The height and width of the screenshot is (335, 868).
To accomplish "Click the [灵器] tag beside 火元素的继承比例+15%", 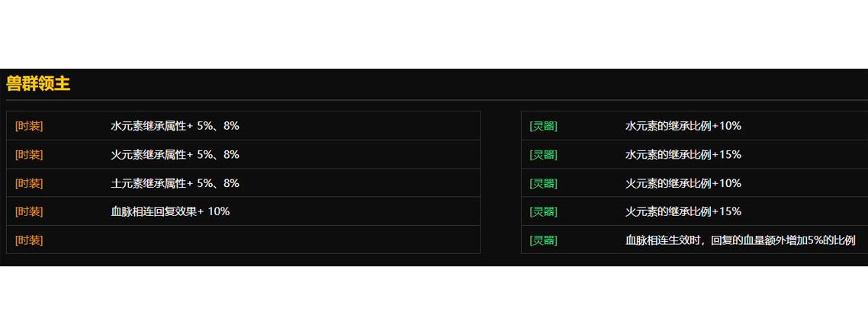I will (543, 211).
